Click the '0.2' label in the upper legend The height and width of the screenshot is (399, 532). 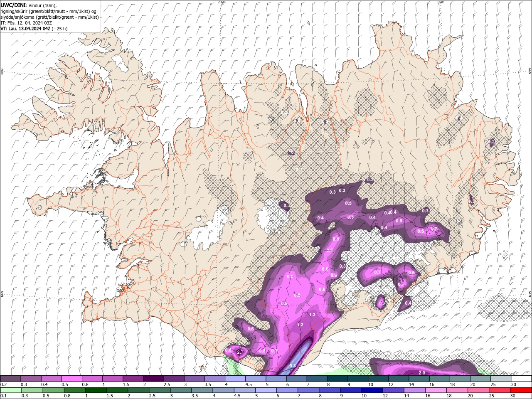pyautogui.click(x=4, y=384)
